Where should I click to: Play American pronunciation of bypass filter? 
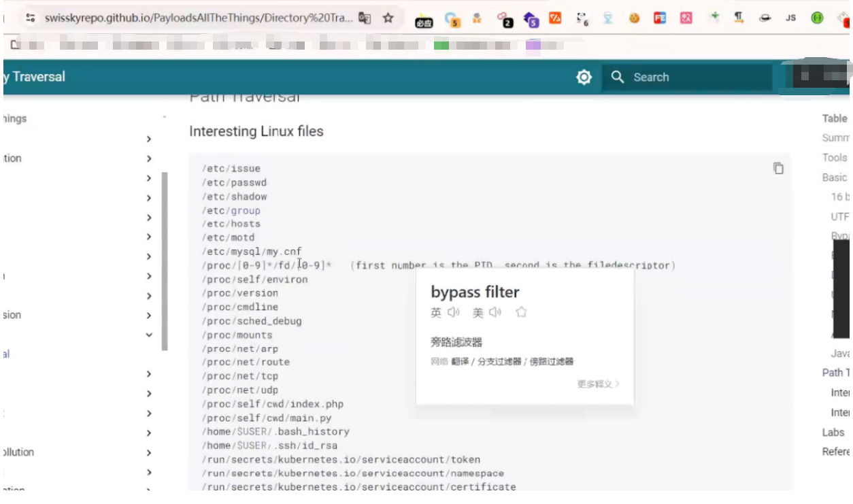(495, 313)
